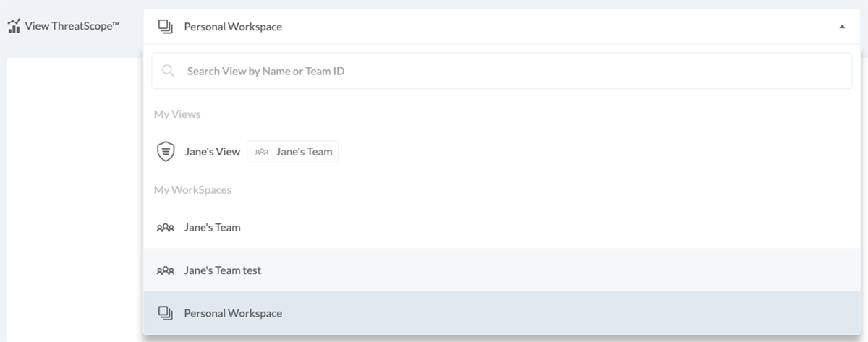
Task: Collapse the dropdown with the caret arrow
Action: click(841, 27)
